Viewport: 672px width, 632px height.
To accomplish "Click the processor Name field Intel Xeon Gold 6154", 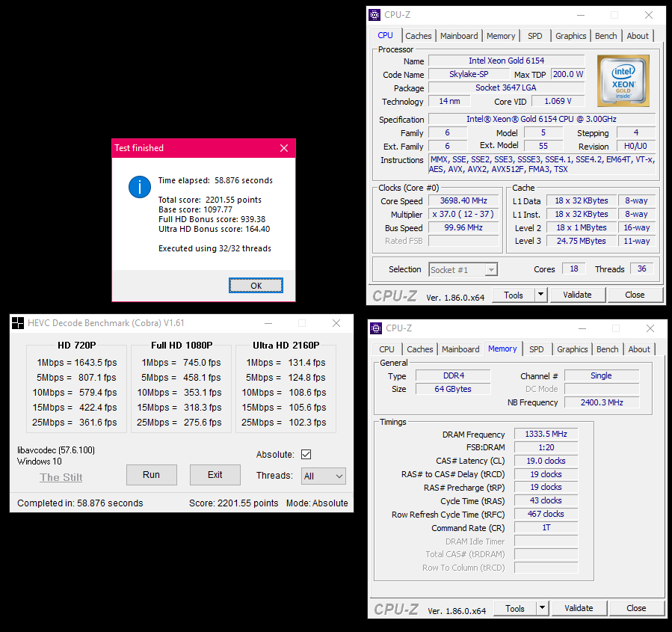I will point(507,61).
